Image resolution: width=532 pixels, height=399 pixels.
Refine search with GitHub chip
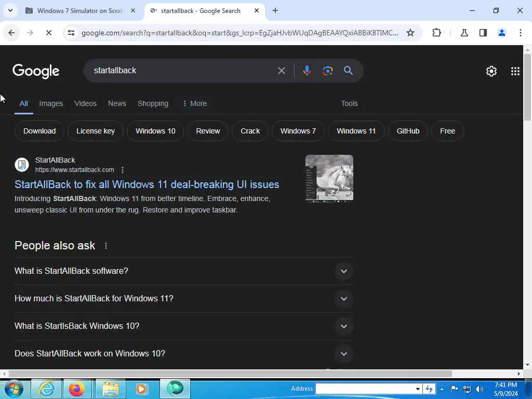[x=408, y=131]
